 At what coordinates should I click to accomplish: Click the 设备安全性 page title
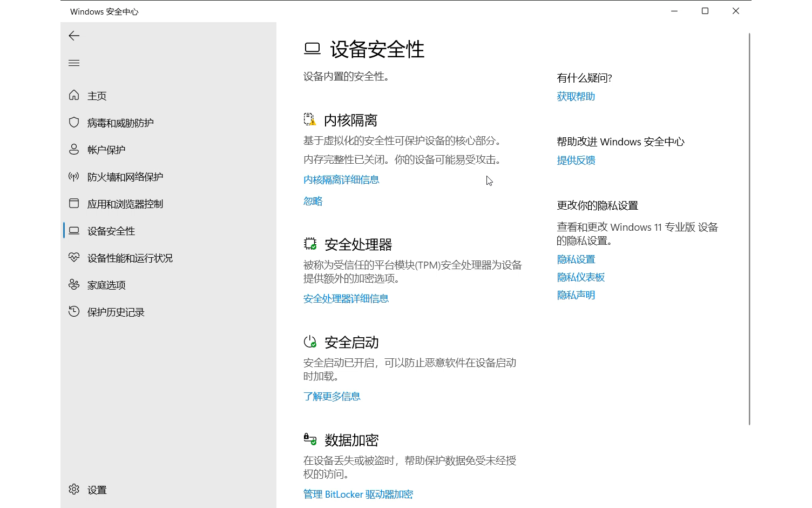pos(377,49)
